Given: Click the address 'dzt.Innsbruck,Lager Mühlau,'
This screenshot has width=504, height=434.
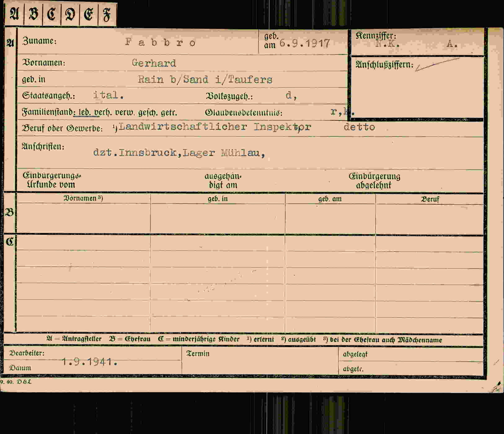Looking at the screenshot, I should (x=179, y=153).
